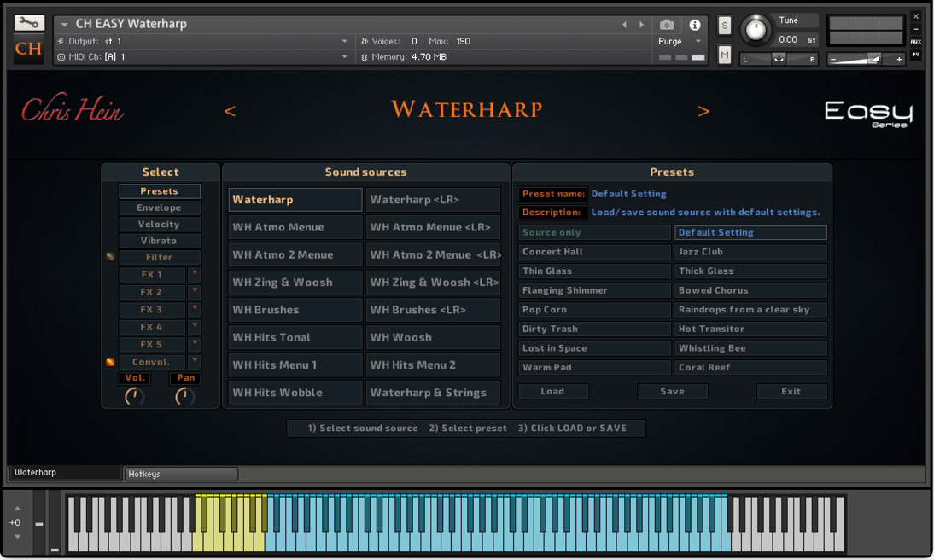
Task: Collapse instrument header disclosure triangle
Action: coord(64,25)
